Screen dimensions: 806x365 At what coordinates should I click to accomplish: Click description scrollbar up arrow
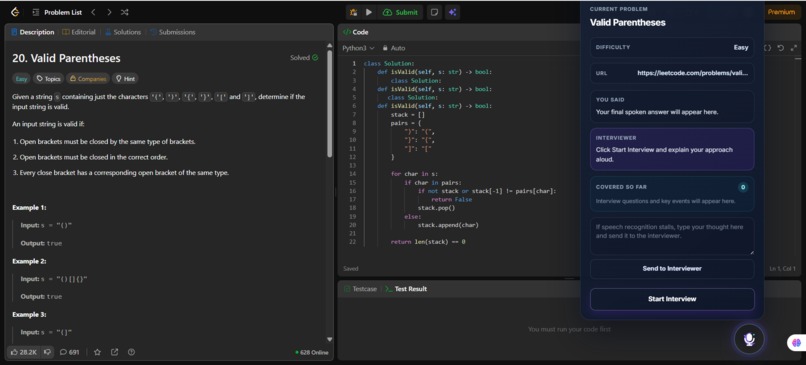coord(329,45)
